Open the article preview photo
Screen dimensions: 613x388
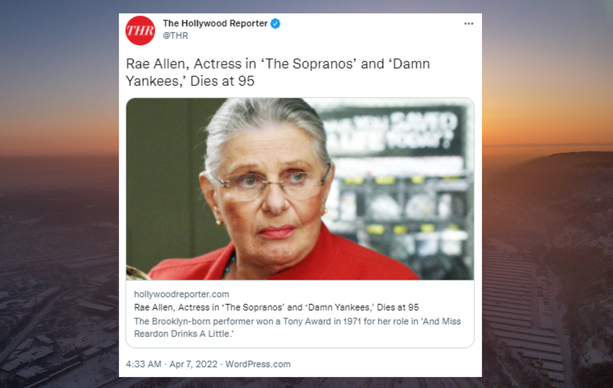point(300,189)
